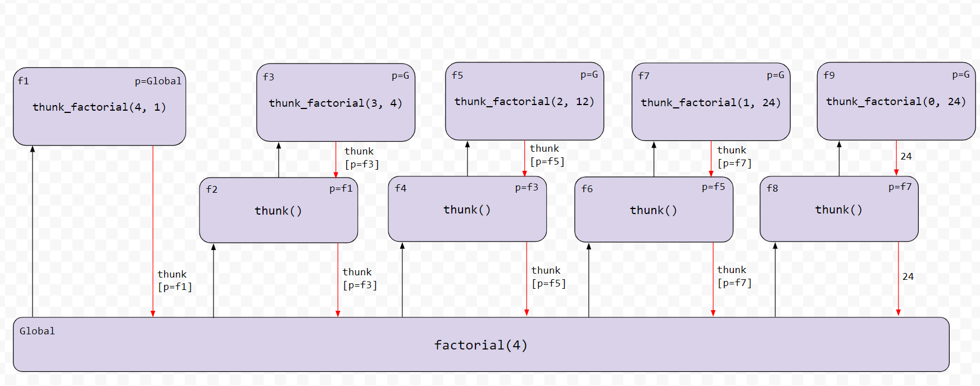Click the black call arrow entering f1

[33, 225]
